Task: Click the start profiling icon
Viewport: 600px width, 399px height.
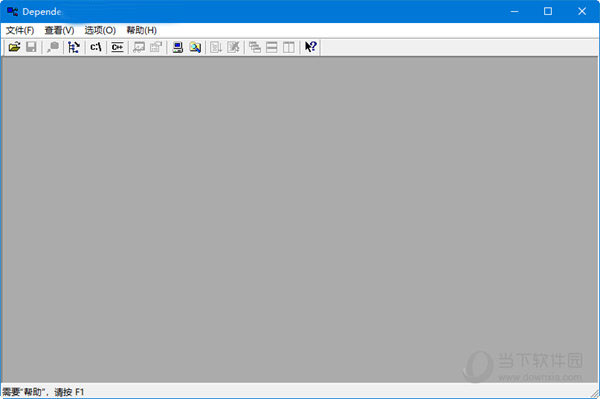Action: click(216, 47)
